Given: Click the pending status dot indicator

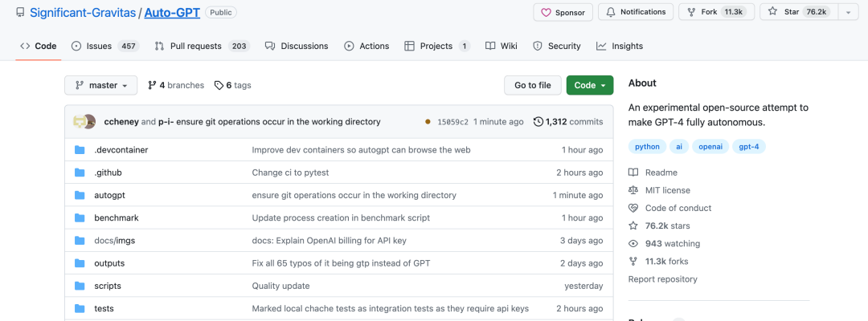Looking at the screenshot, I should point(428,121).
